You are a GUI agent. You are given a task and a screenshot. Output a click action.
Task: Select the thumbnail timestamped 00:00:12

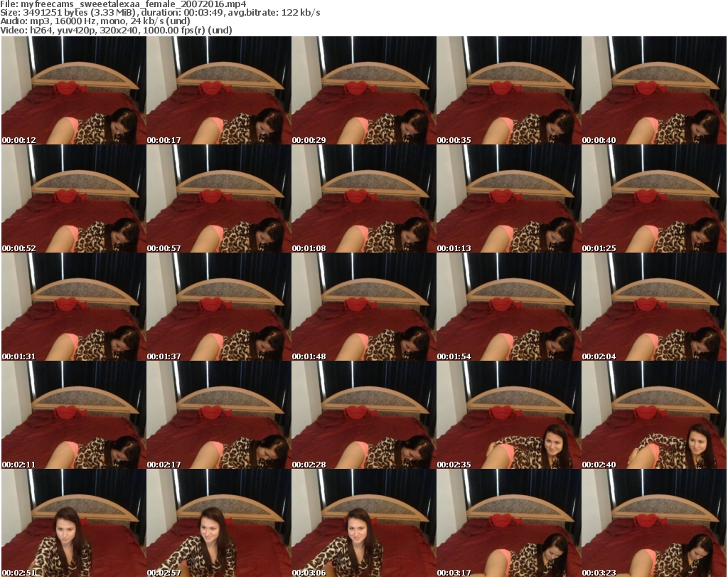pyautogui.click(x=74, y=90)
